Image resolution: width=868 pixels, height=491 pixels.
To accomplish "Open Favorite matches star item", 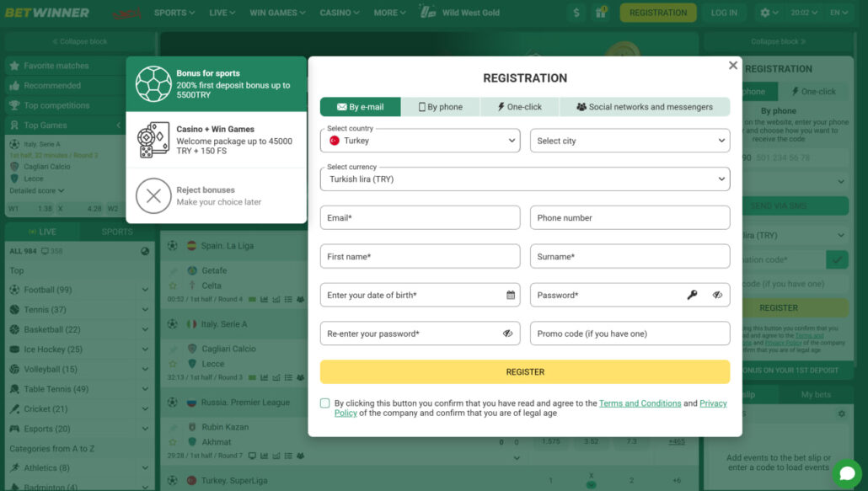I will coord(66,66).
